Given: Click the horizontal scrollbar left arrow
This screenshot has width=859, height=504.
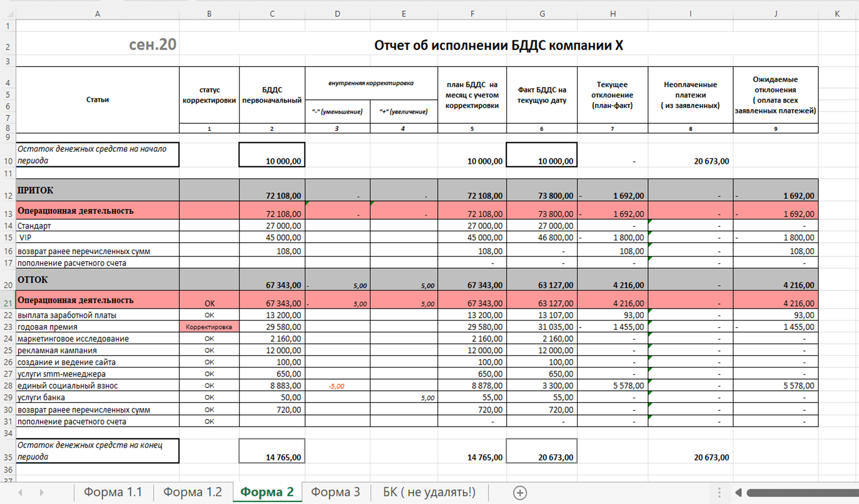Looking at the screenshot, I should pyautogui.click(x=738, y=493).
